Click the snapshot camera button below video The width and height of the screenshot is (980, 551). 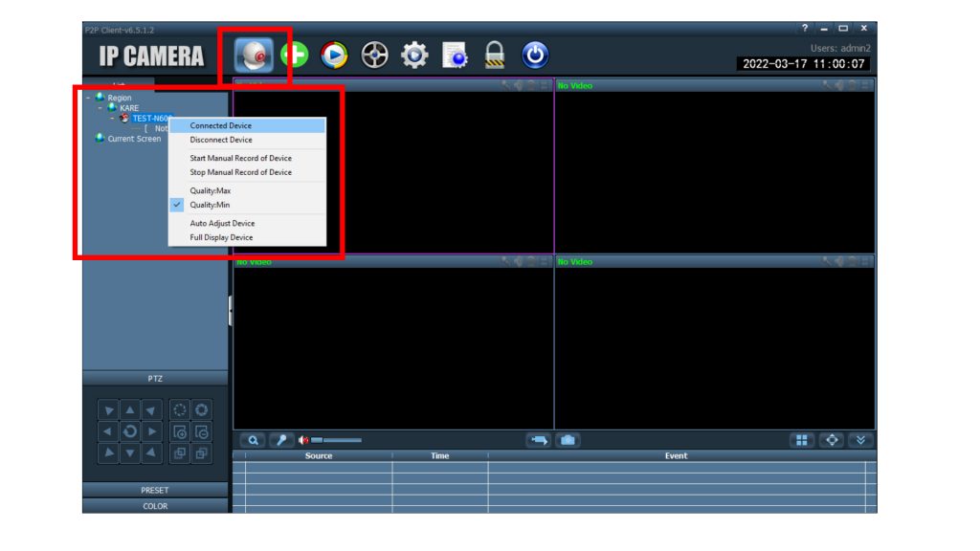568,440
